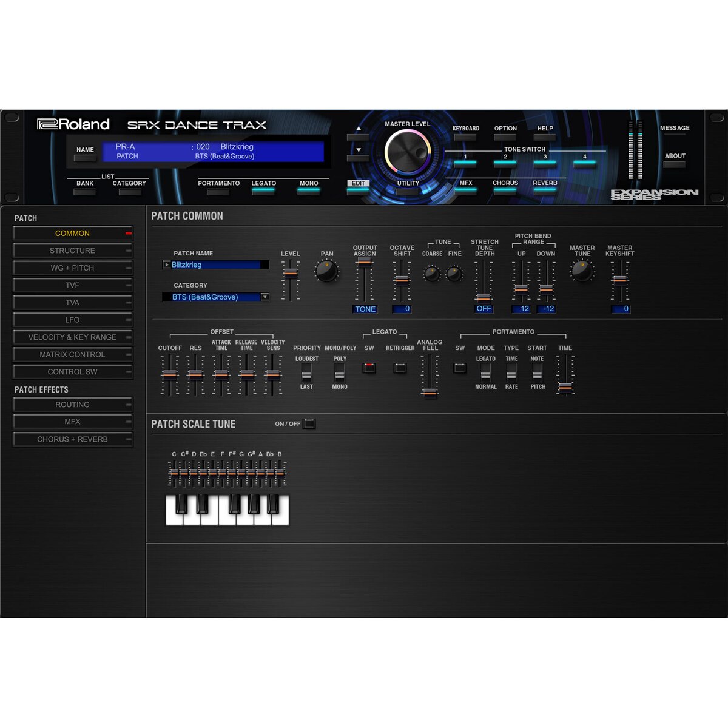Click the KEYBOARD button
The height and width of the screenshot is (728, 728).
tap(465, 136)
